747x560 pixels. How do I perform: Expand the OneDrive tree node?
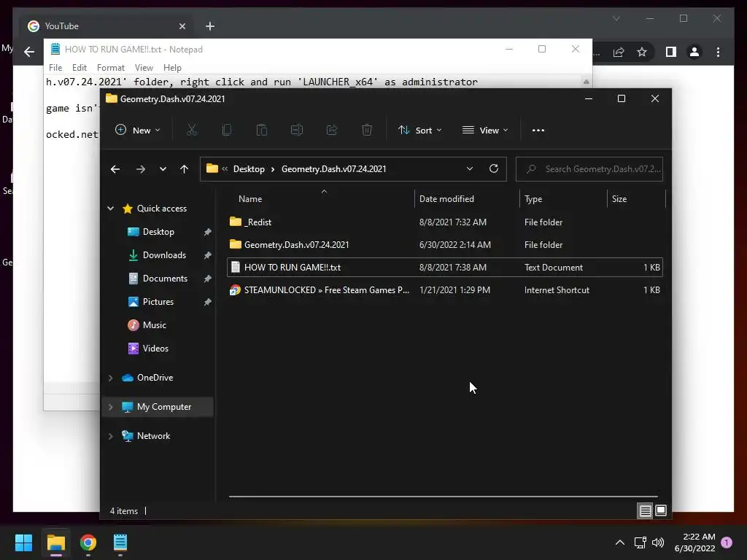pyautogui.click(x=111, y=378)
